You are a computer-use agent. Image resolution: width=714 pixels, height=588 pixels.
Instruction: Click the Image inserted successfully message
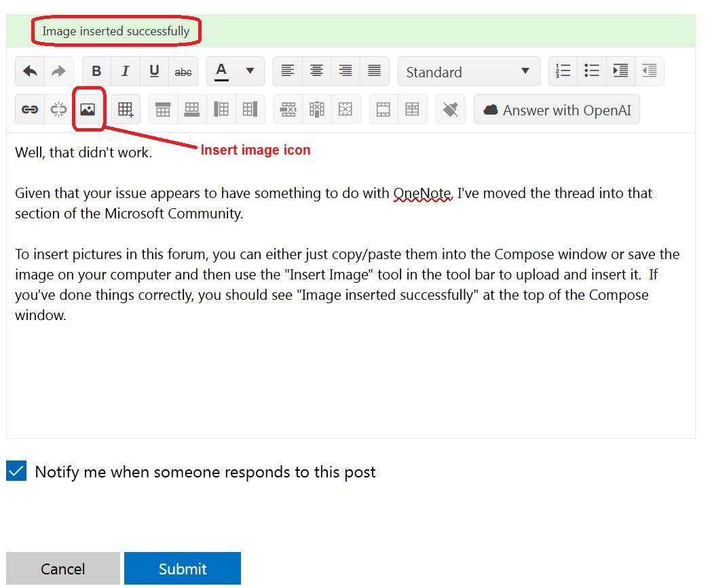[115, 31]
